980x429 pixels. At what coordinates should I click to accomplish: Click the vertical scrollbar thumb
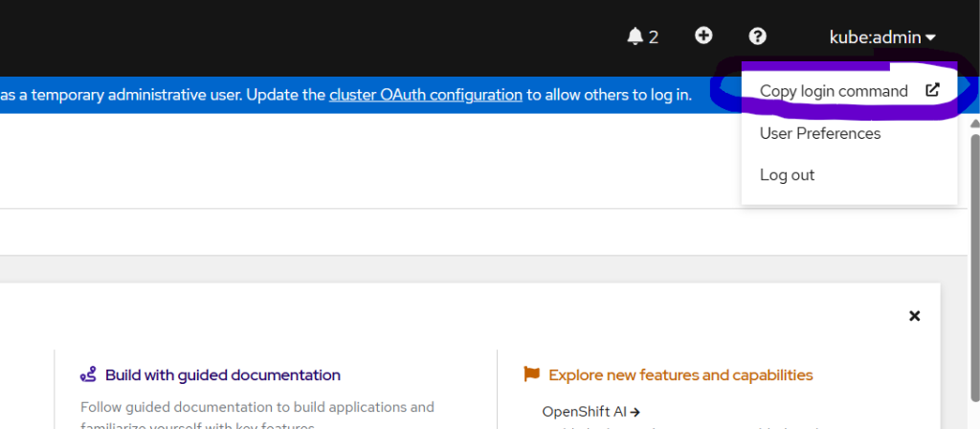tap(975, 278)
